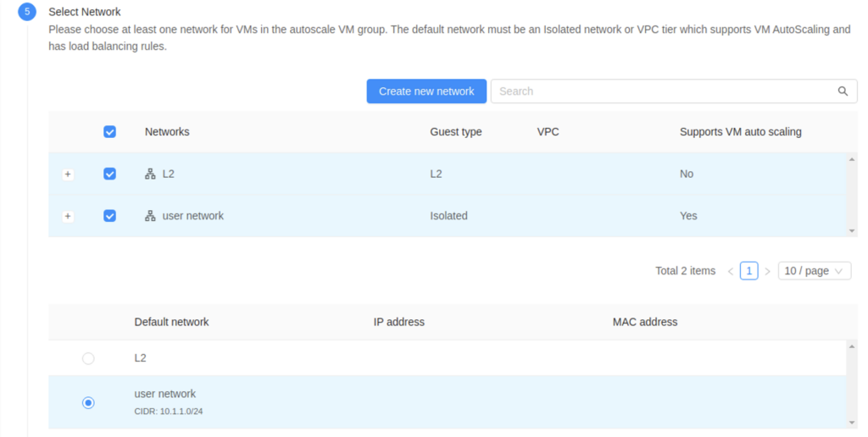868x437 pixels.
Task: Select L2 as default network
Action: (88, 359)
